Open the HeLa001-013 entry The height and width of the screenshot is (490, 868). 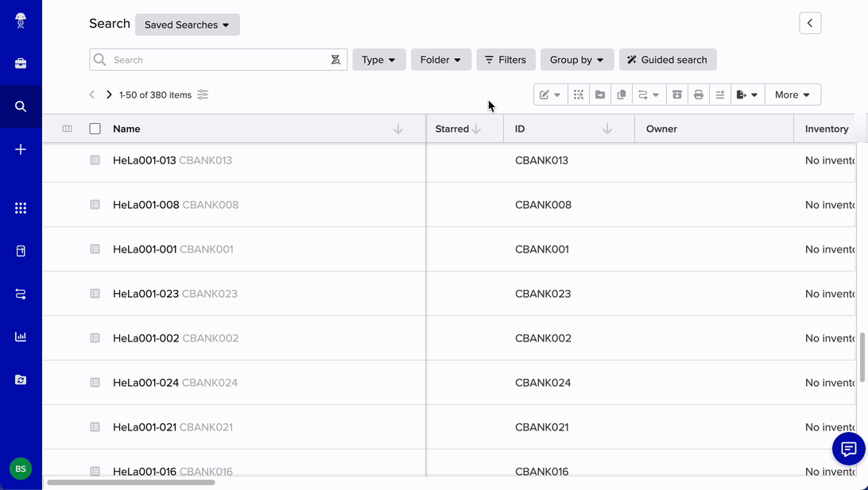(145, 160)
